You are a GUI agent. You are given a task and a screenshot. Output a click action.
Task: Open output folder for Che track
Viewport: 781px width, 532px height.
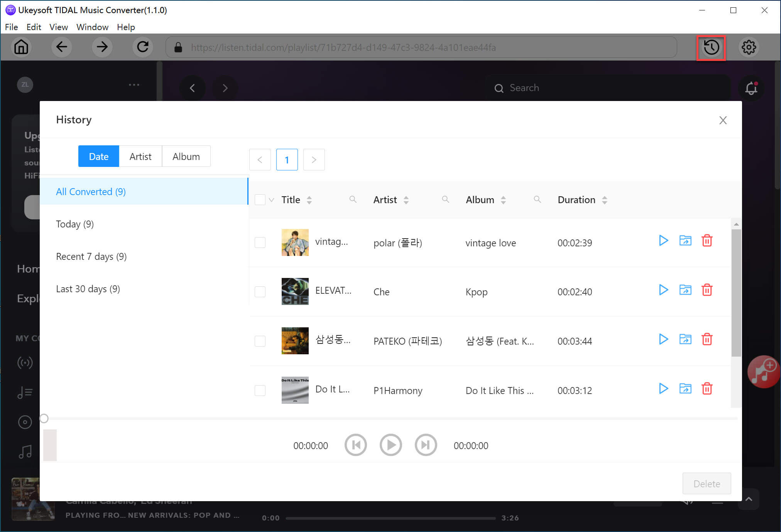(685, 290)
